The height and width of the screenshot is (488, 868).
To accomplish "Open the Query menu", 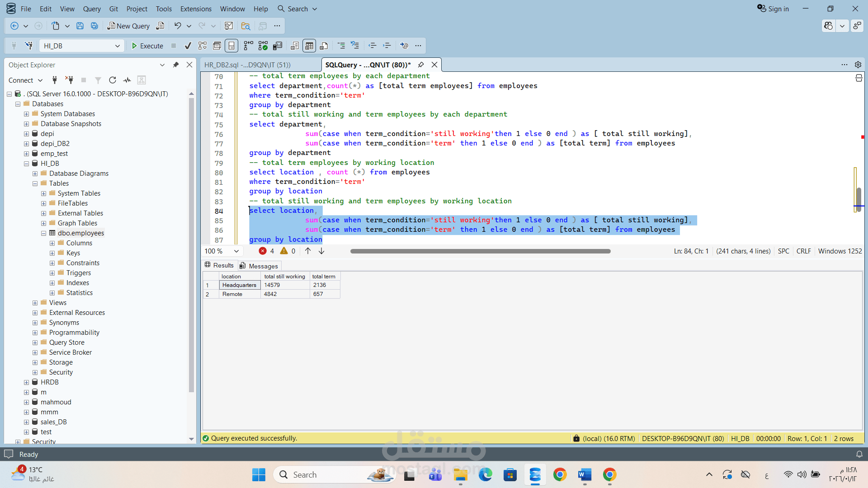I will point(92,9).
